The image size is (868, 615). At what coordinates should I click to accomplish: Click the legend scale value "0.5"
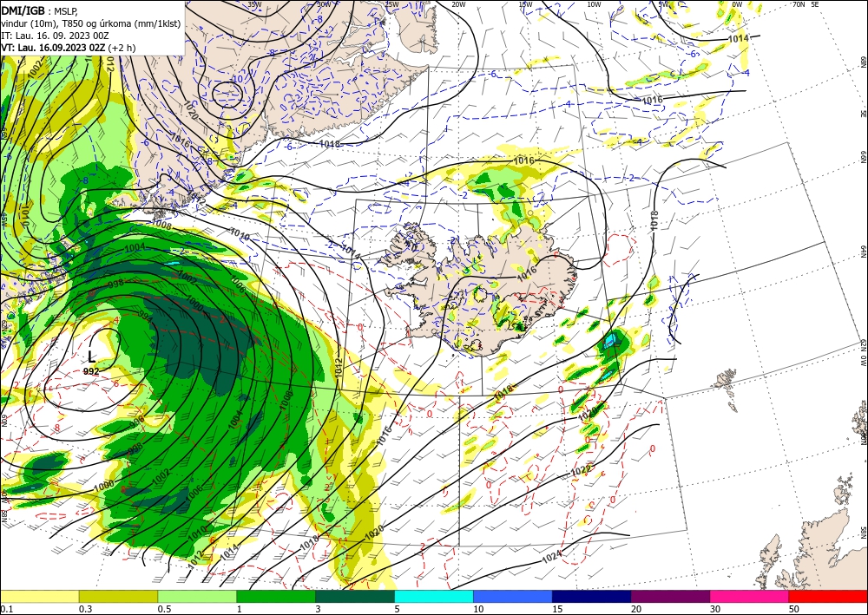point(164,609)
